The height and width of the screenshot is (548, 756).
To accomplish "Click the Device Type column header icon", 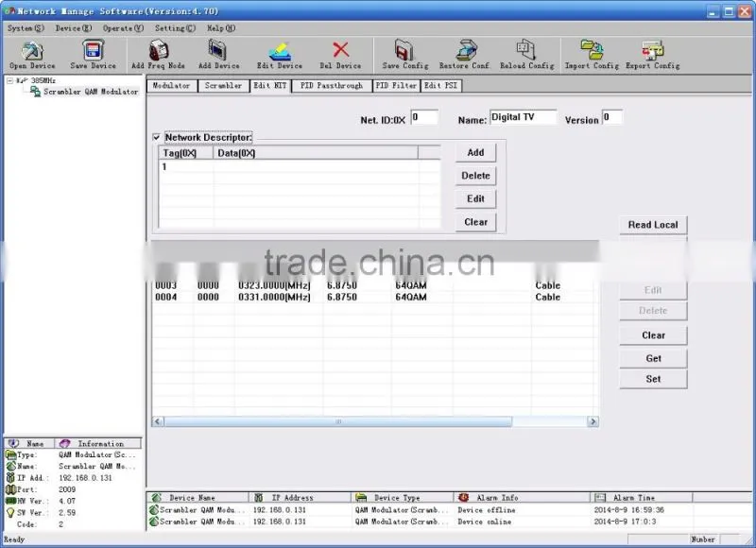I will (361, 497).
